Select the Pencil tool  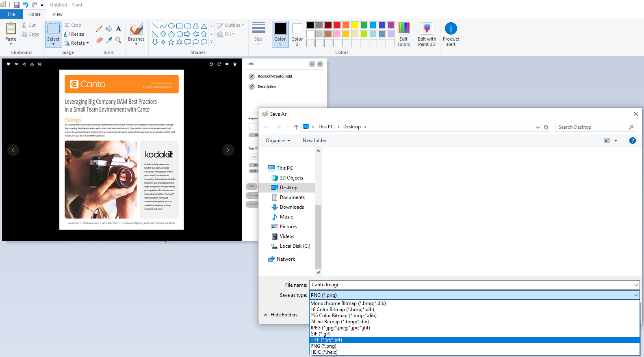(x=99, y=29)
